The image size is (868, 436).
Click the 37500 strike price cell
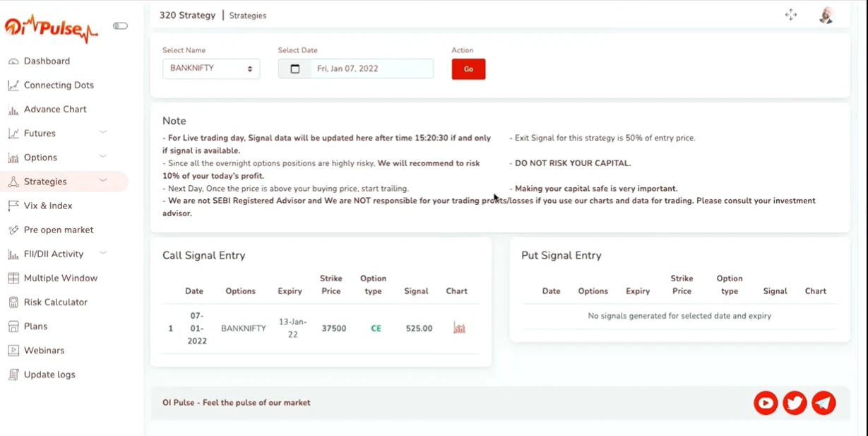(334, 329)
